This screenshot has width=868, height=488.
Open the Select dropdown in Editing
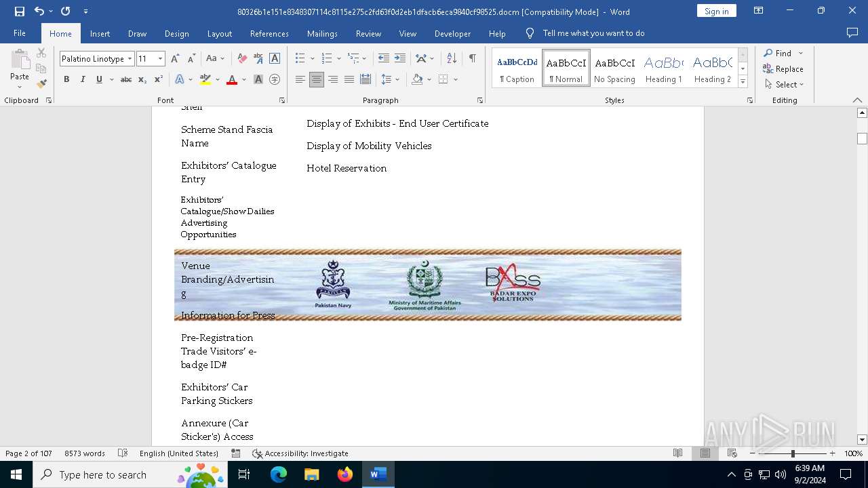[x=785, y=85]
